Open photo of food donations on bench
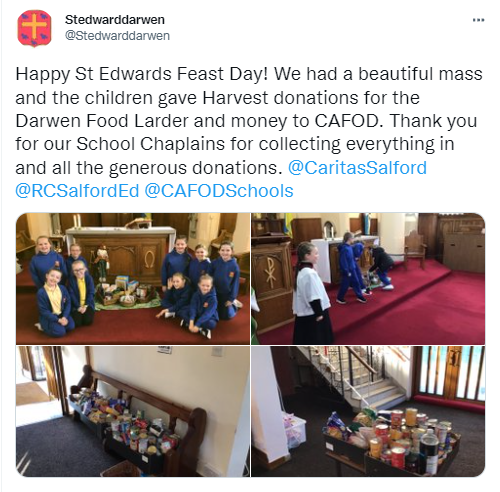Image resolution: width=500 pixels, height=492 pixels. (x=133, y=411)
